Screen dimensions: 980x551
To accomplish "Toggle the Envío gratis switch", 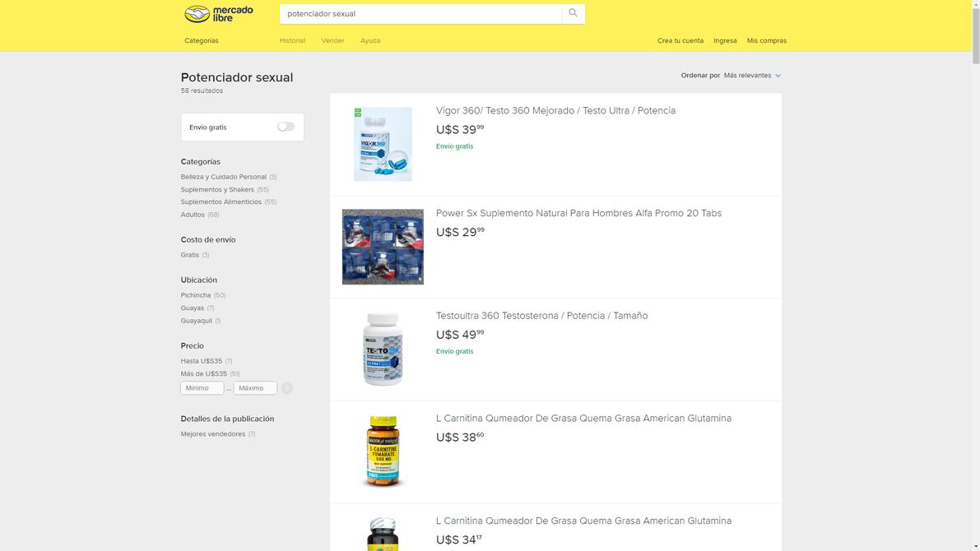I will point(286,127).
